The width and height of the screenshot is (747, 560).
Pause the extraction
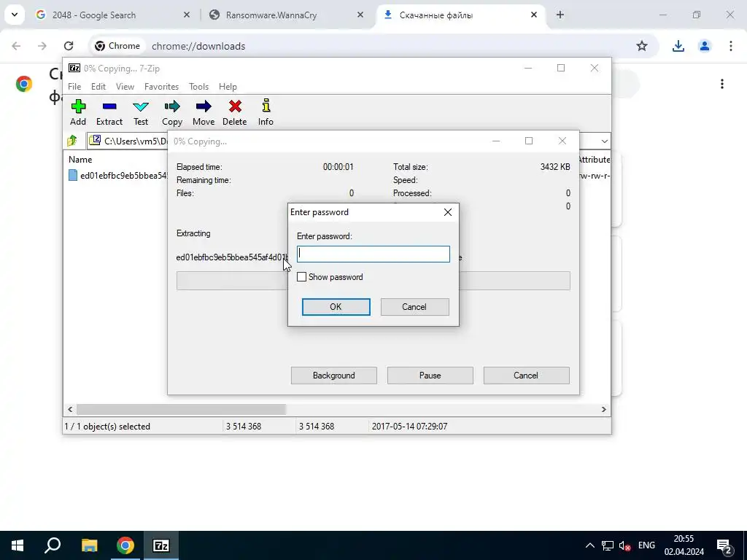pyautogui.click(x=430, y=376)
